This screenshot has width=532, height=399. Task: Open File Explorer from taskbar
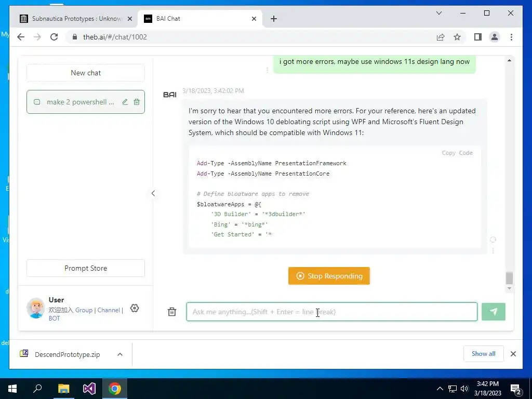click(63, 389)
